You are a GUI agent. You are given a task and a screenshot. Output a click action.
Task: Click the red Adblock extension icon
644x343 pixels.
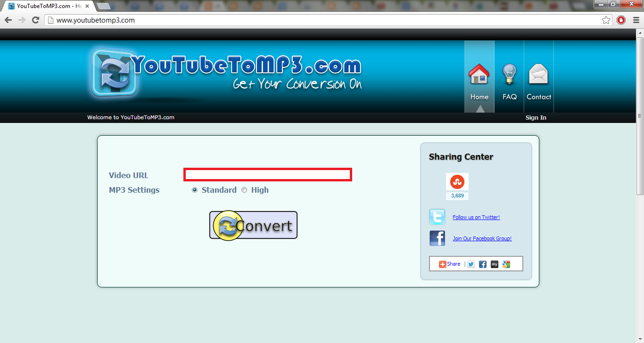621,20
